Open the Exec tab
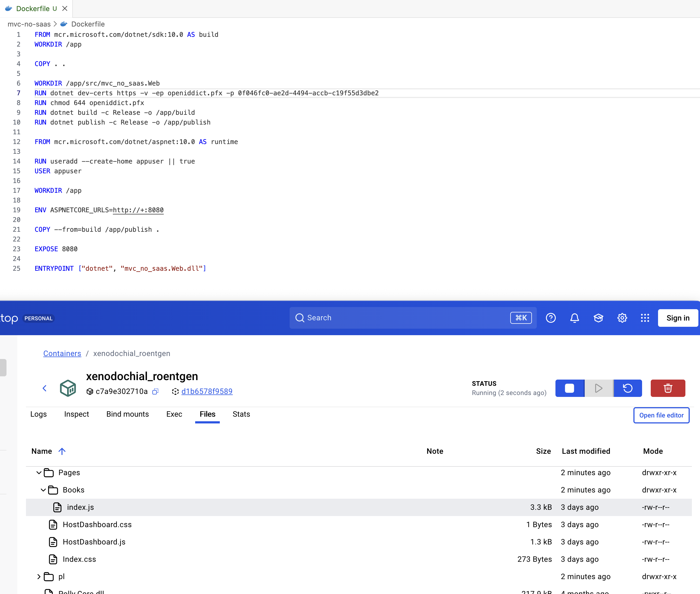This screenshot has width=700, height=594. [x=174, y=414]
